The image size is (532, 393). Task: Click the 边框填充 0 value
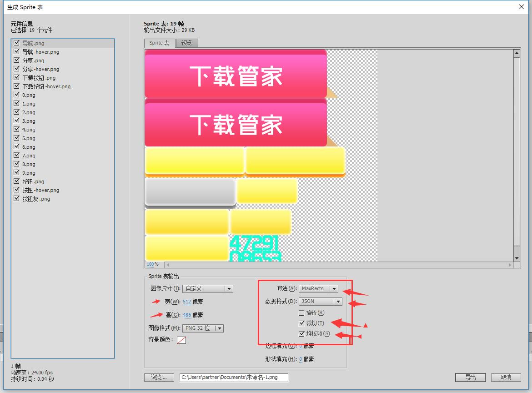click(x=301, y=346)
